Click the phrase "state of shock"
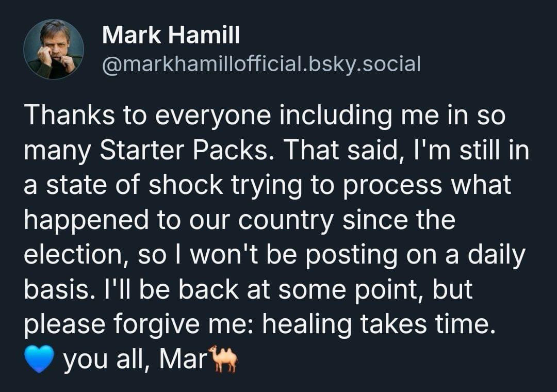The image size is (557, 392). (x=134, y=185)
